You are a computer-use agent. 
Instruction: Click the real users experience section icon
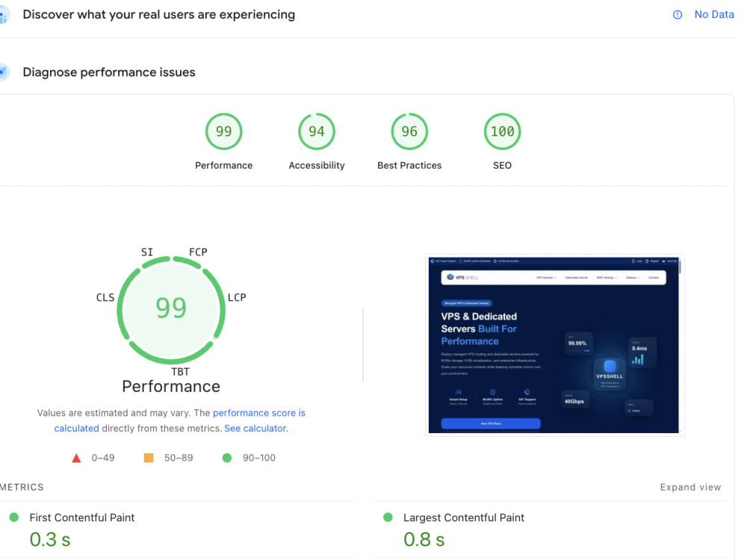[4, 15]
